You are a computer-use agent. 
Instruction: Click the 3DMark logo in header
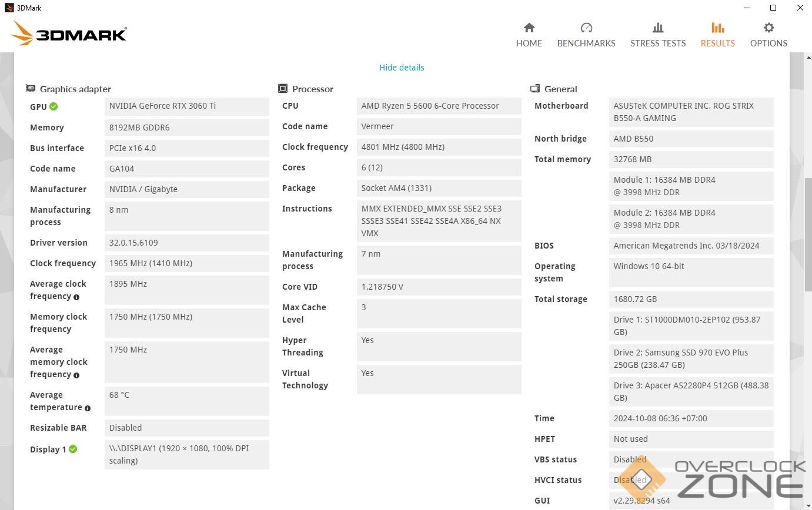coord(69,34)
